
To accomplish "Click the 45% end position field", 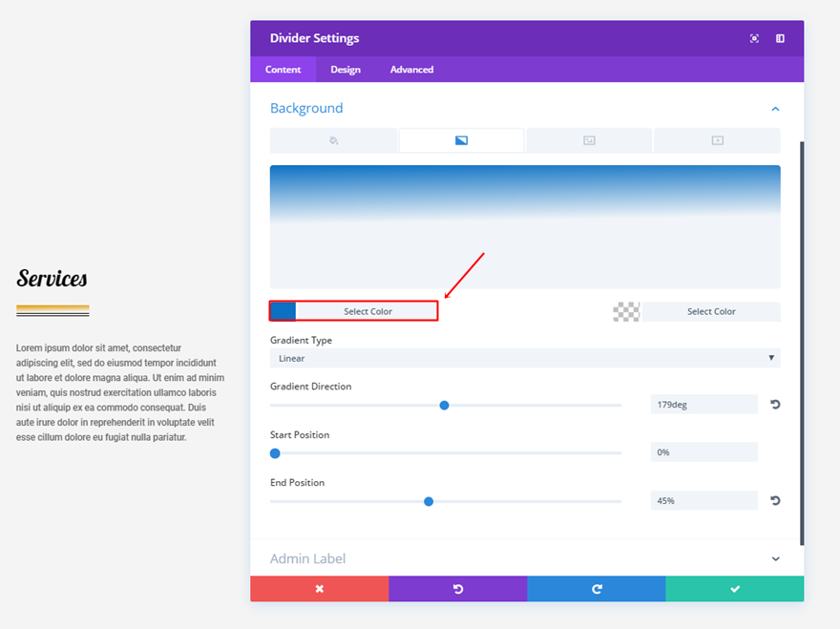I will click(703, 500).
